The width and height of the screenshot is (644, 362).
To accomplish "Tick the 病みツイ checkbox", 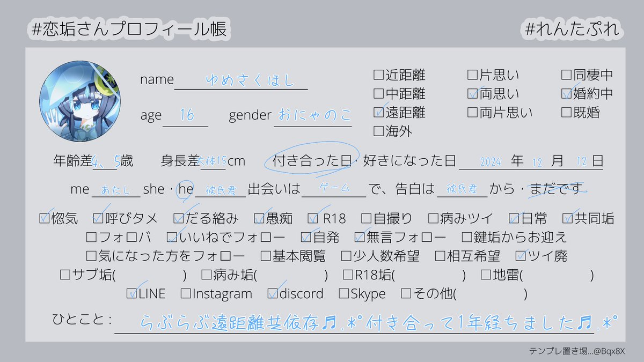I will 434,218.
